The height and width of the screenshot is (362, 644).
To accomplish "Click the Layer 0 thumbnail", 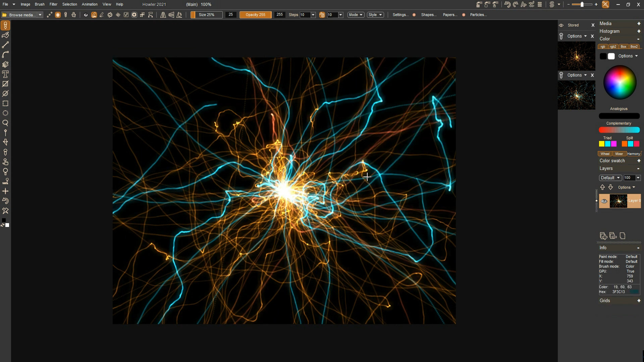I will (x=619, y=201).
